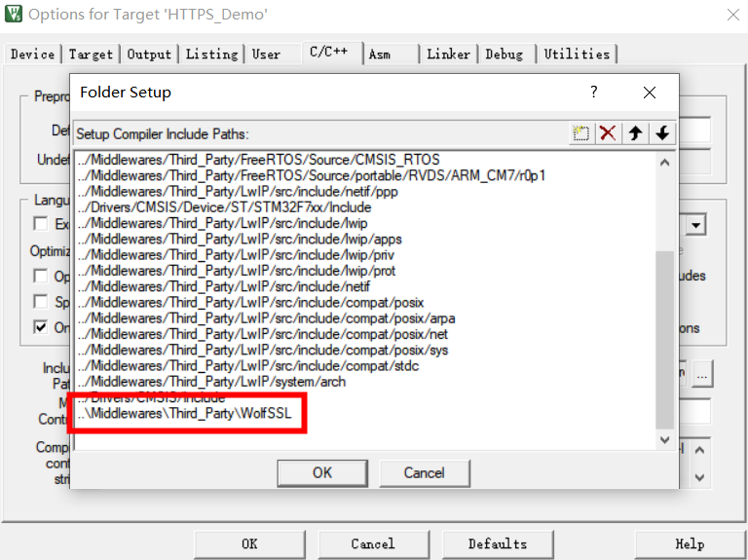Select the Third_Party\WolfSSL path entry
The height and width of the screenshot is (560, 748).
click(x=184, y=413)
